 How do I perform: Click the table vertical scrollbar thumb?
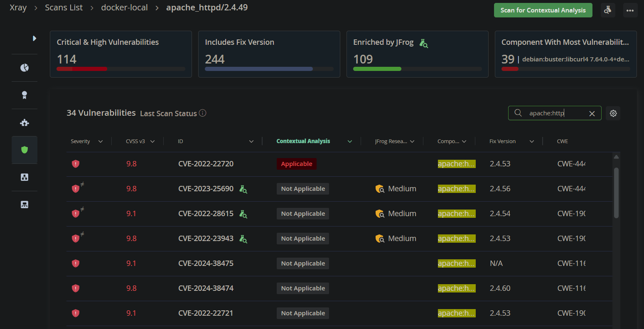click(x=616, y=193)
